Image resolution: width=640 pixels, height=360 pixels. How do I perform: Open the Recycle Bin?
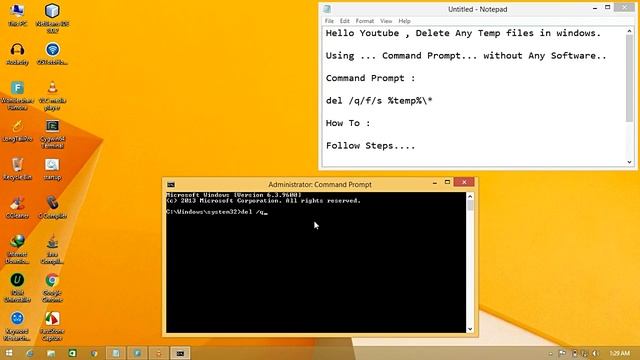pyautogui.click(x=17, y=169)
